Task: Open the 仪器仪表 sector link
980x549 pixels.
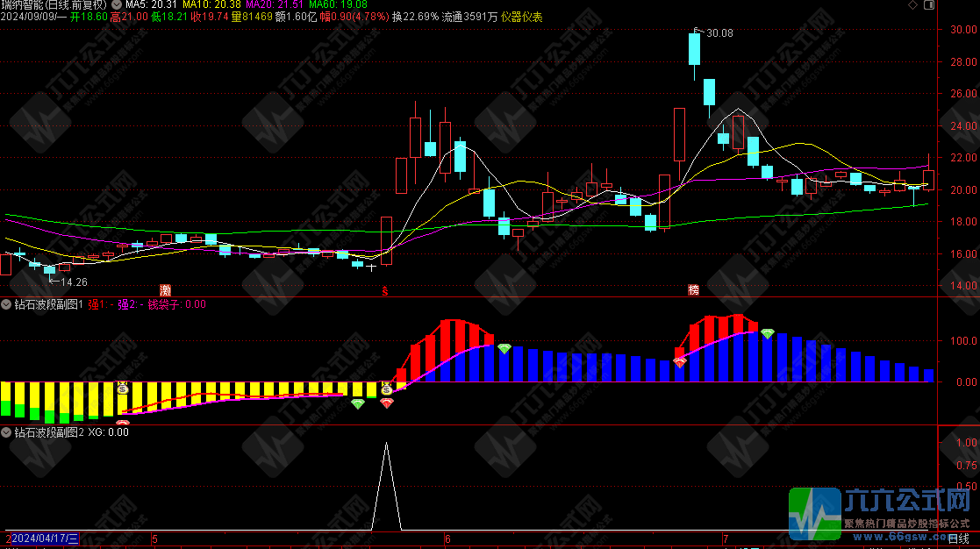Action: coord(523,17)
